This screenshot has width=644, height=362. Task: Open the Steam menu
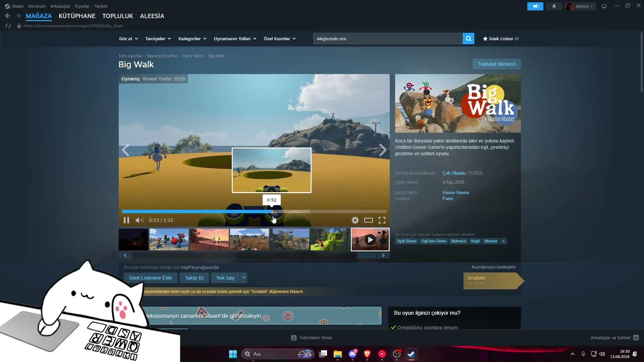pos(14,6)
